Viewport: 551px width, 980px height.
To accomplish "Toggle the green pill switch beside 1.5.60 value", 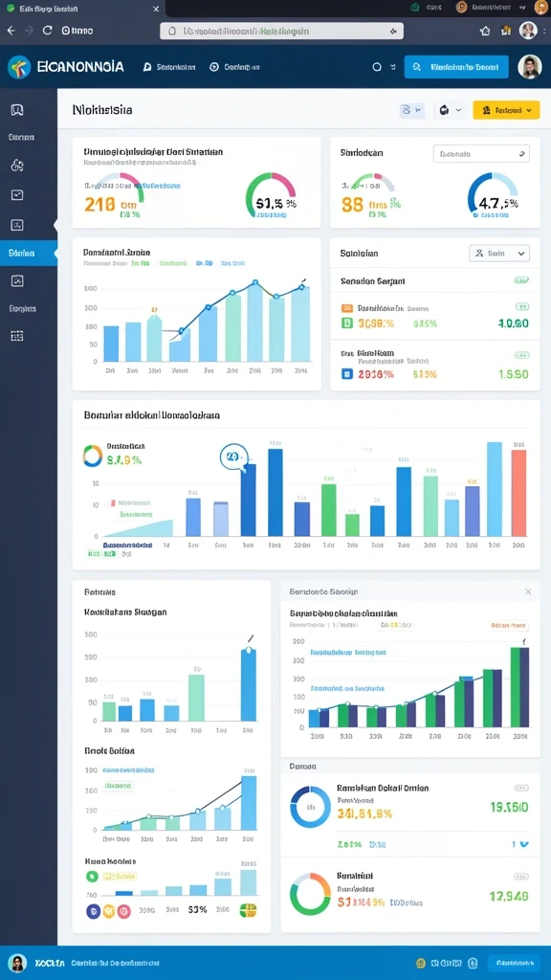I will (521, 355).
